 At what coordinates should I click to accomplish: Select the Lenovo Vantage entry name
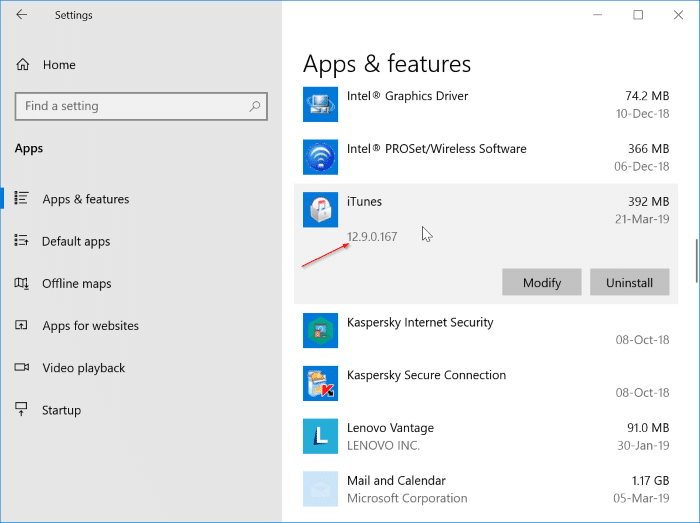point(390,428)
